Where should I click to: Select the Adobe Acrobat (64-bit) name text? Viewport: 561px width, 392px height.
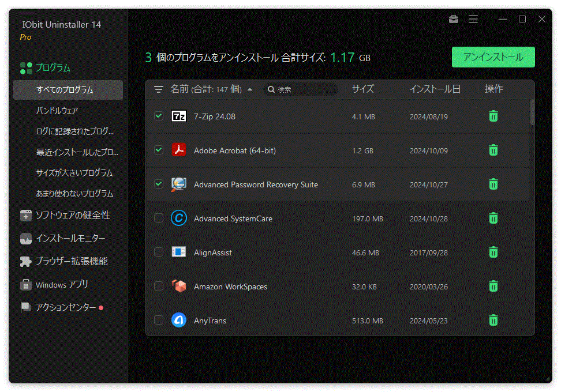pyautogui.click(x=235, y=150)
